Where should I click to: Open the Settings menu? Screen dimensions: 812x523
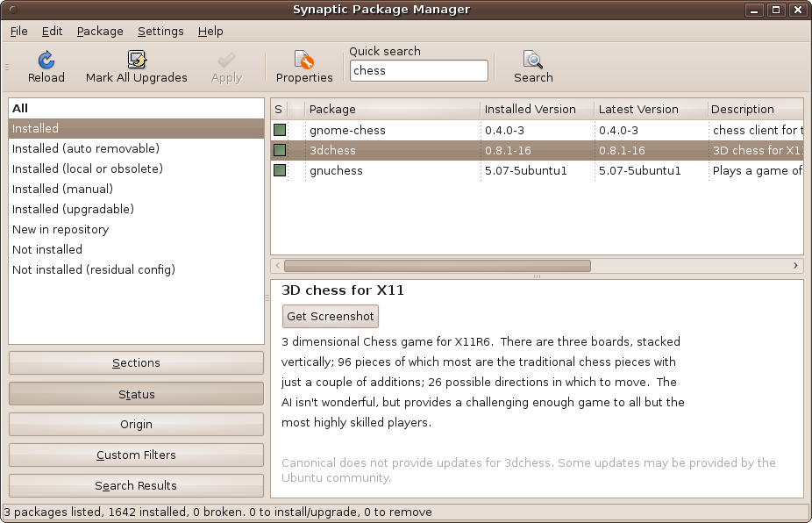pos(160,31)
